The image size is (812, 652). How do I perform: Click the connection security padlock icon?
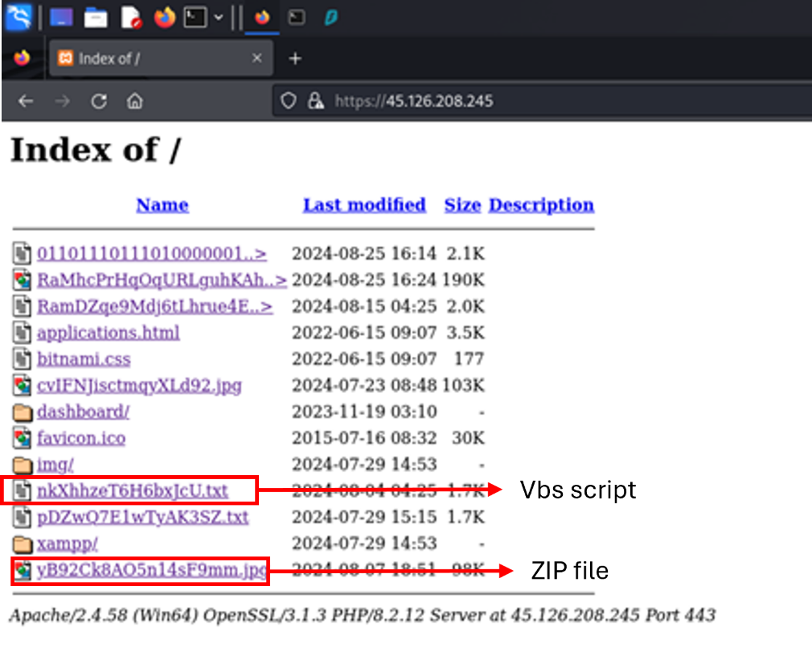316,101
